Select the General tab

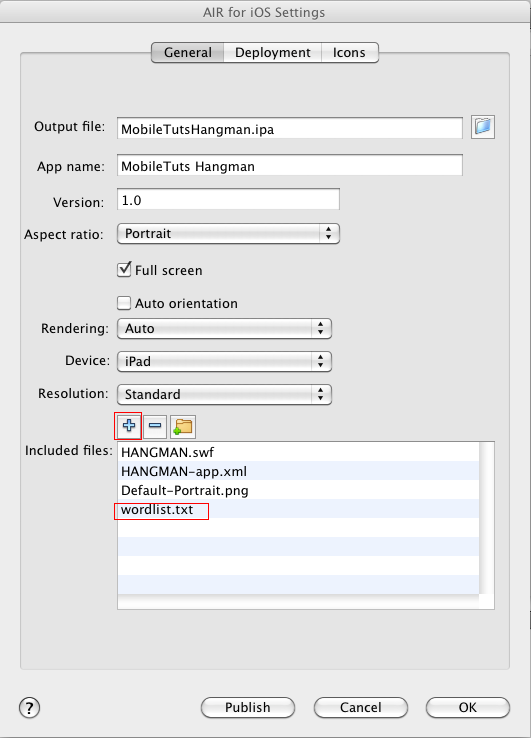click(x=187, y=52)
